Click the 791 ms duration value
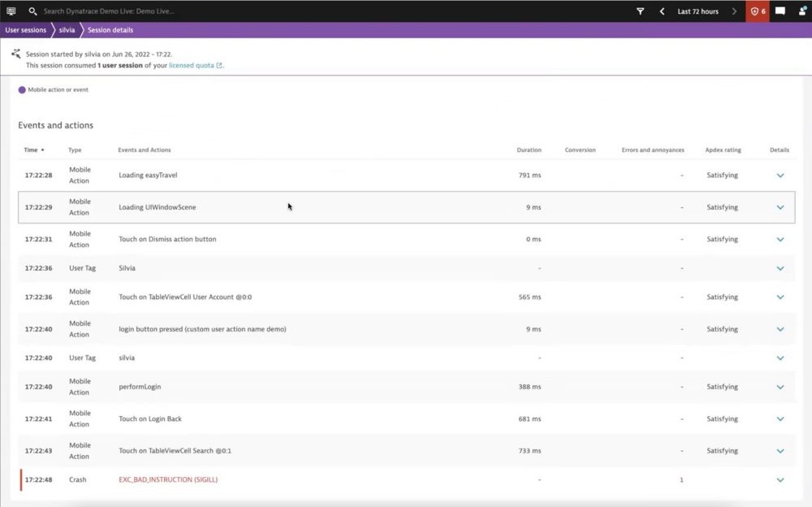This screenshot has width=812, height=507. (x=529, y=175)
